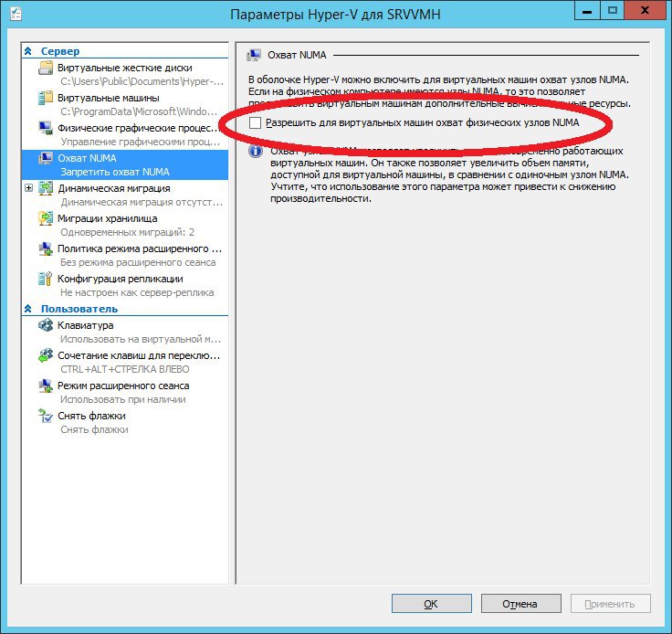Screen dimensions: 672x634
Task: Click Управление графическими проц... subtitle
Action: (140, 142)
